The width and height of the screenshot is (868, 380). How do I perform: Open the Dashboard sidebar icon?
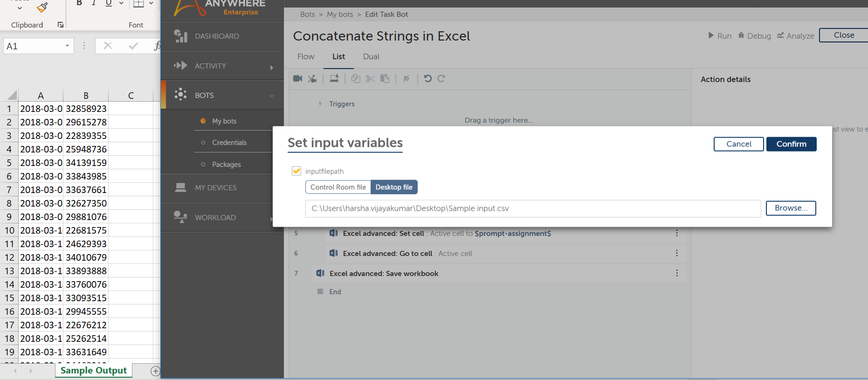(180, 36)
